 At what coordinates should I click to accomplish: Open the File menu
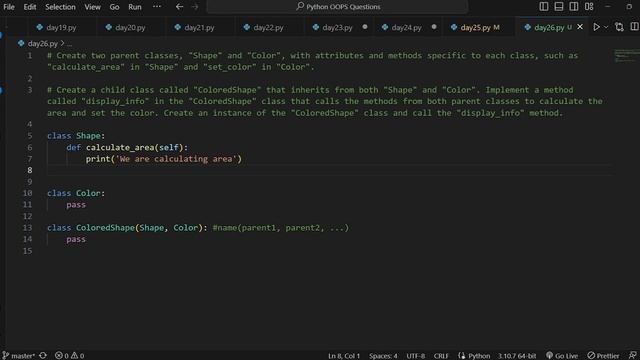(x=9, y=7)
